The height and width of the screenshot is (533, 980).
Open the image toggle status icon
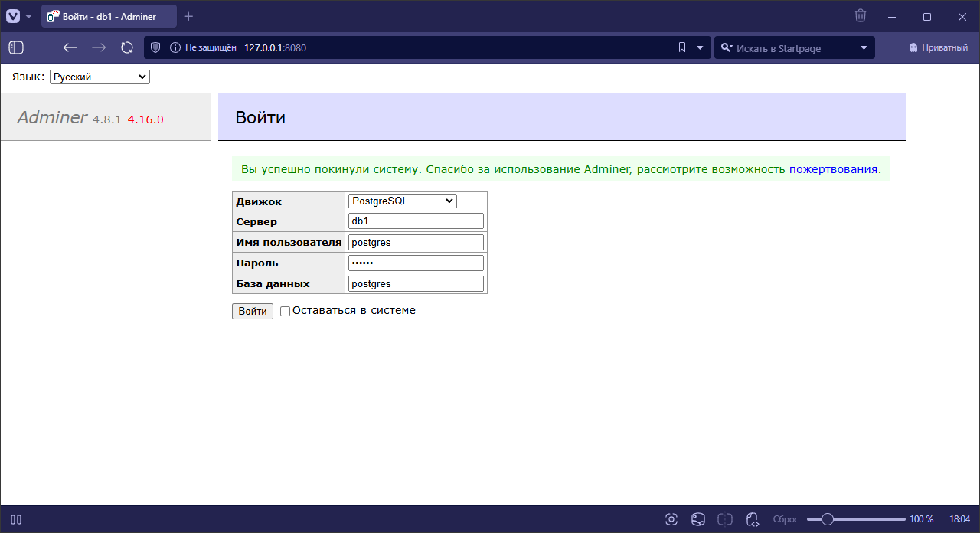tap(698, 519)
